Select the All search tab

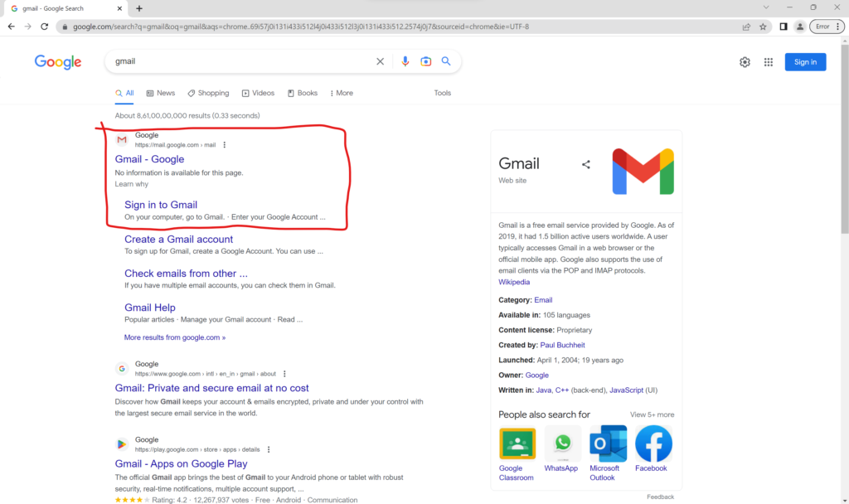click(x=124, y=93)
